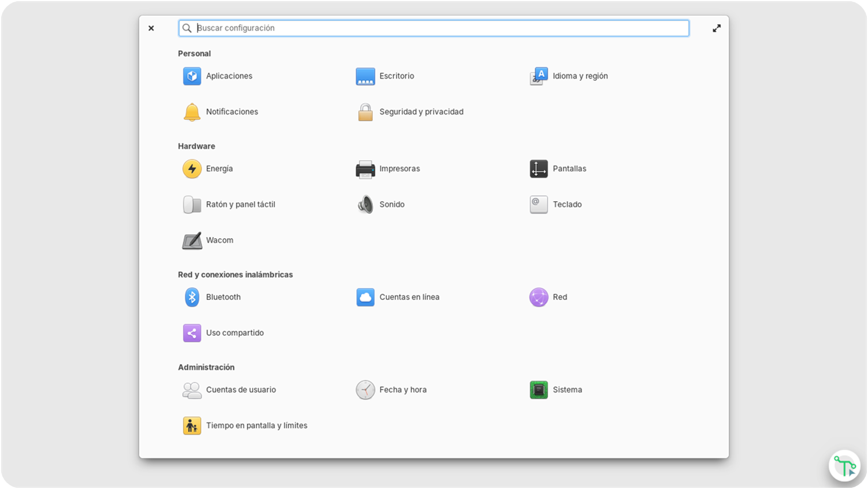Click the Energía lightning icon

click(192, 169)
